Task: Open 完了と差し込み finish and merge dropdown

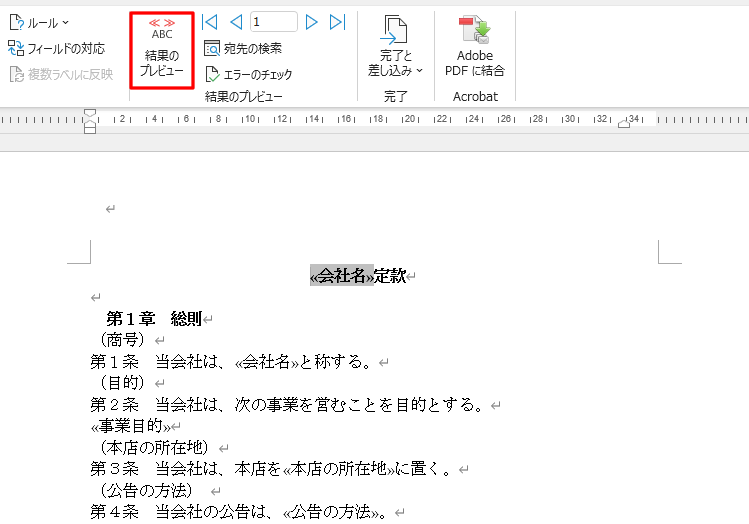Action: click(x=396, y=46)
